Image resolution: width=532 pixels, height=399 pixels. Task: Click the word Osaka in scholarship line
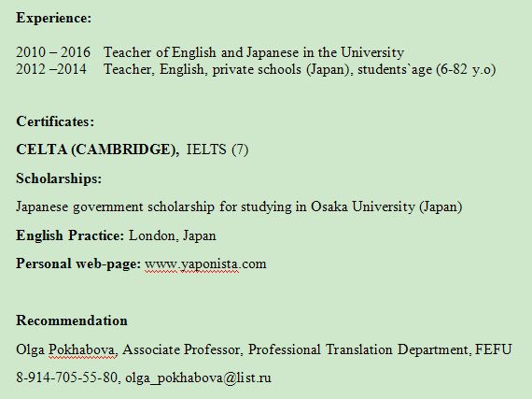click(329, 207)
